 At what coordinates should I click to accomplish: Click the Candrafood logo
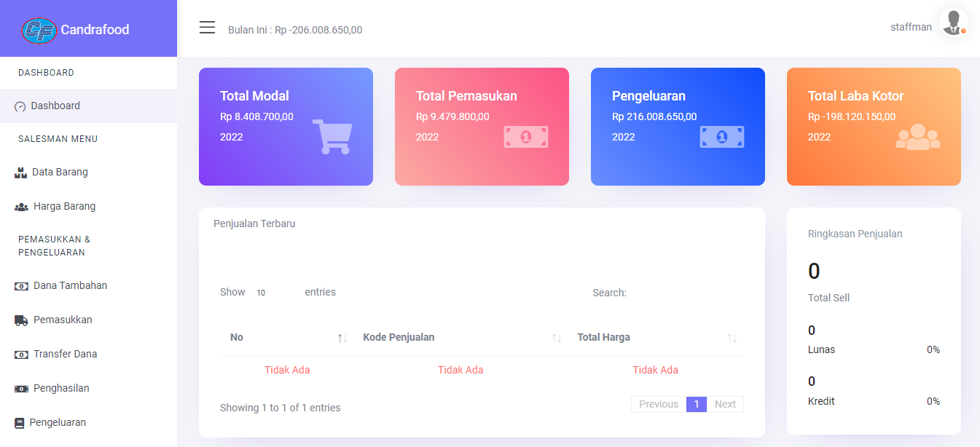point(39,30)
